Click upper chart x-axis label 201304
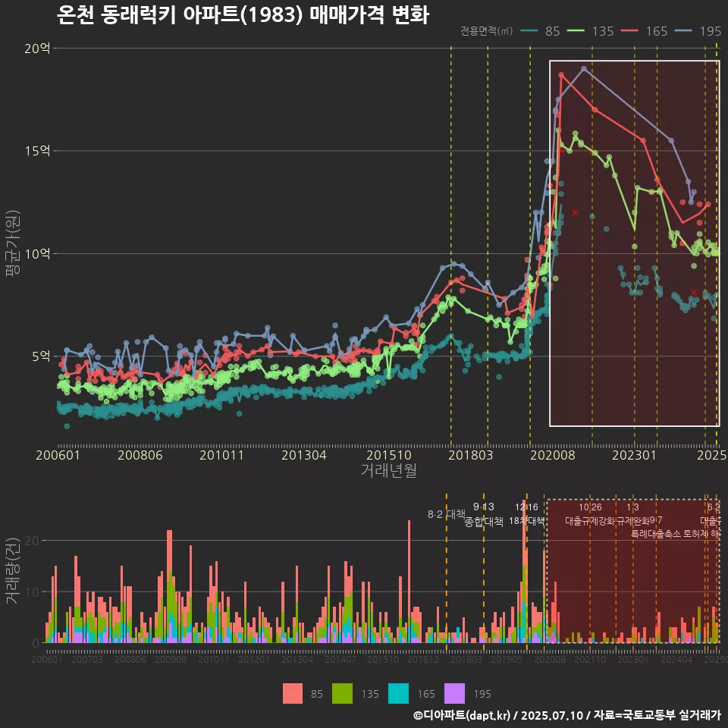Screen dimensions: 728x728 click(304, 454)
